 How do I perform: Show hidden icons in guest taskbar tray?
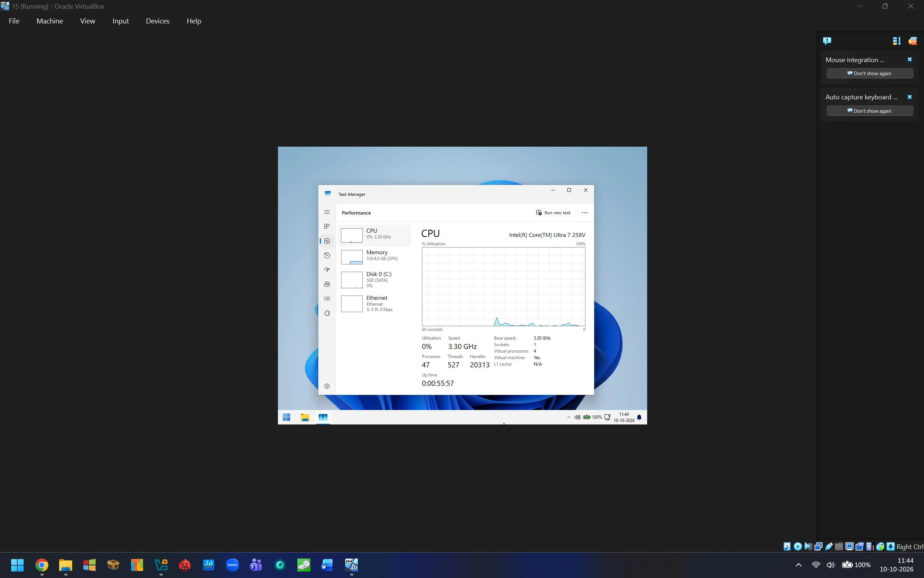coord(568,417)
